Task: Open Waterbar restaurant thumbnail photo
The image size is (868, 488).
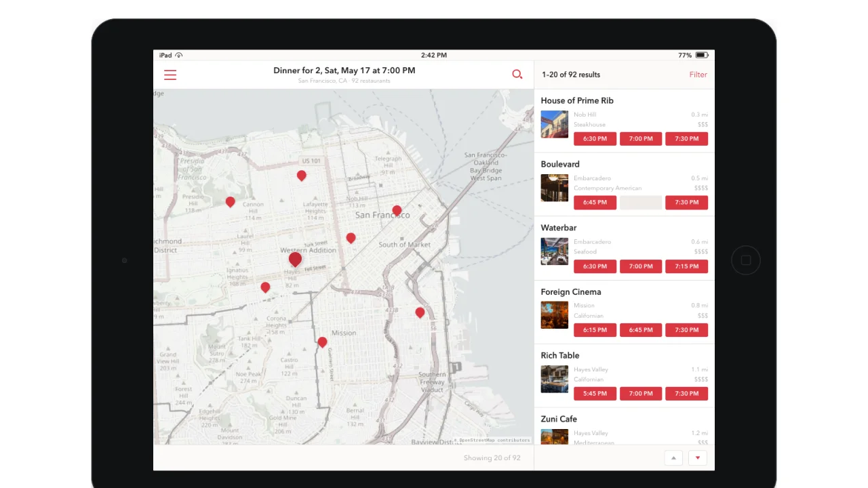Action: pos(555,251)
